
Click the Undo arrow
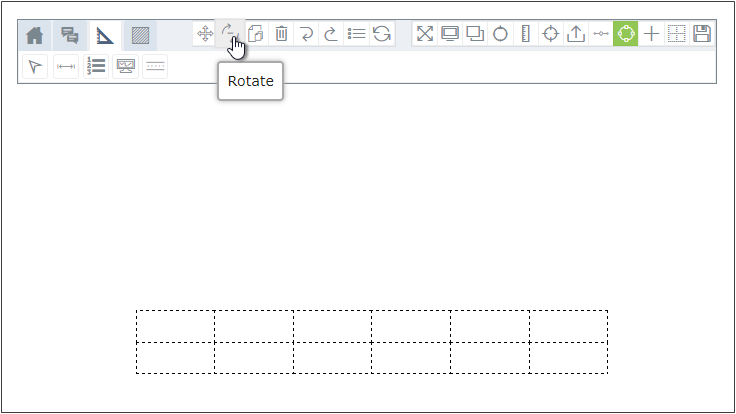307,34
